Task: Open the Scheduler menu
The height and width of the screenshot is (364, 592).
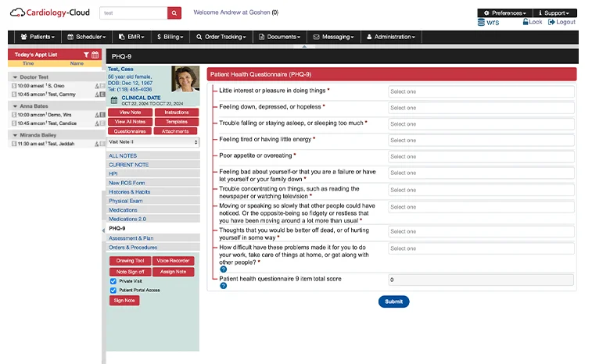Action: coord(87,37)
